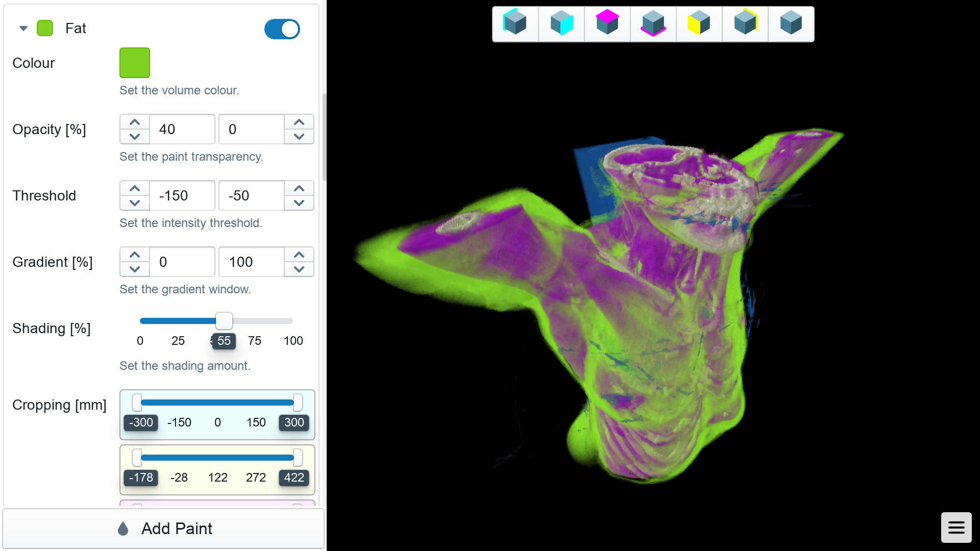Select the magenta top face cube view
The height and width of the screenshot is (551, 980).
[x=607, y=24]
